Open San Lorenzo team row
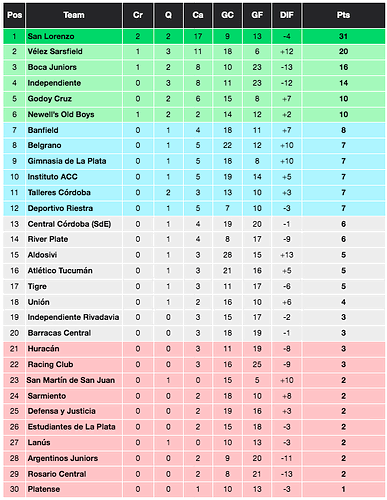This screenshot has height=500, width=387. pyautogui.click(x=194, y=36)
